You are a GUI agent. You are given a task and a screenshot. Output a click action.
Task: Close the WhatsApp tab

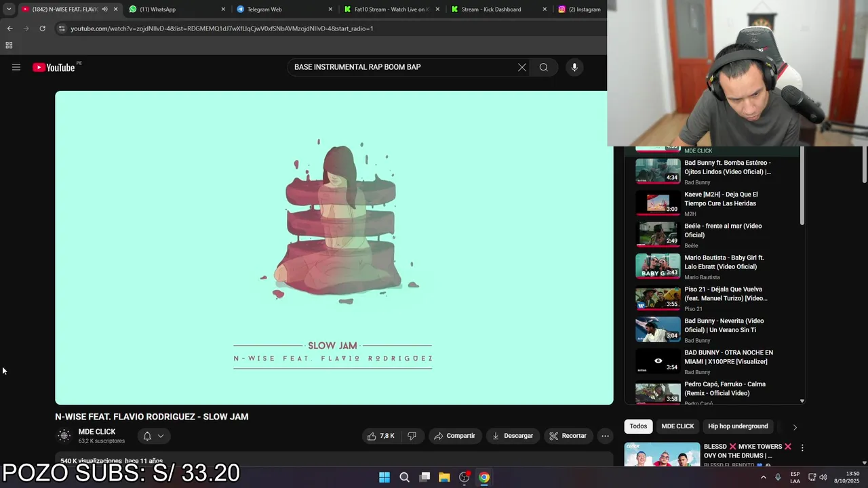(223, 9)
